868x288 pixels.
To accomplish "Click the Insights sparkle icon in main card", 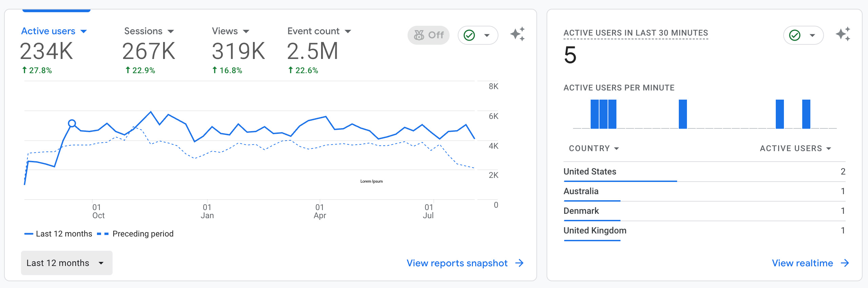I will click(517, 34).
